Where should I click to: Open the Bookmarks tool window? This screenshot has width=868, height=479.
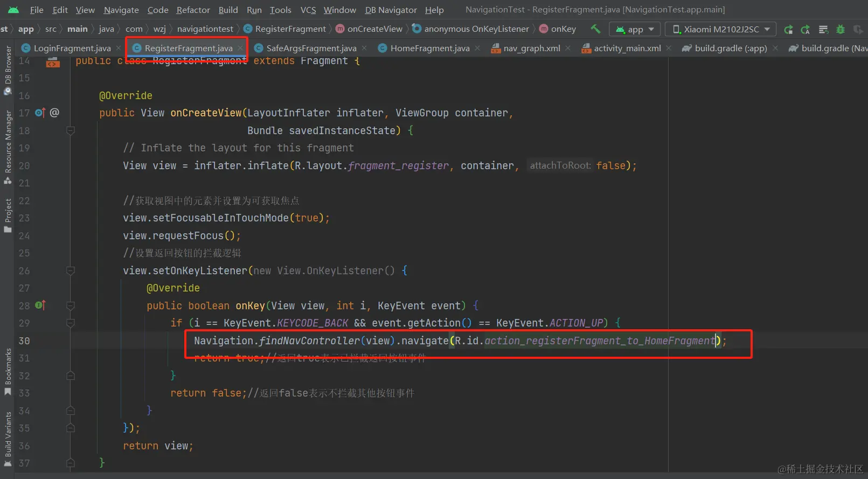[8, 372]
